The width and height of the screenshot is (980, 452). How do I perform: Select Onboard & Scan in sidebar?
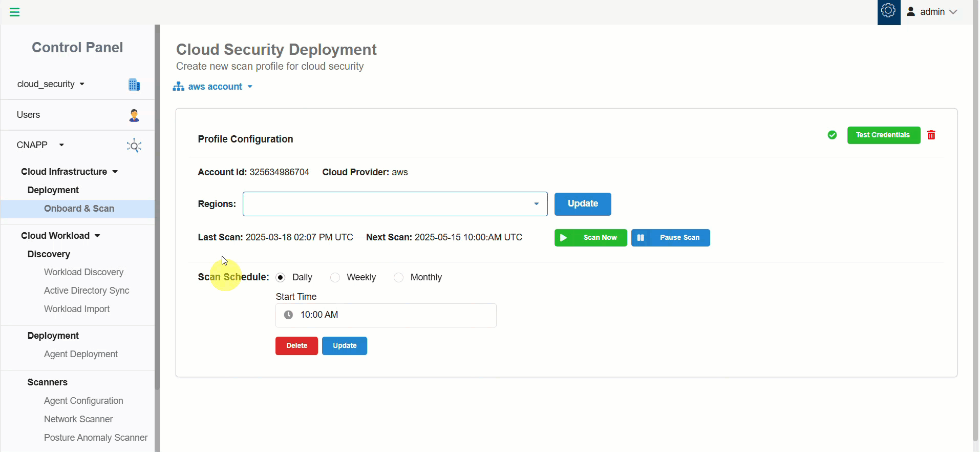(78, 209)
